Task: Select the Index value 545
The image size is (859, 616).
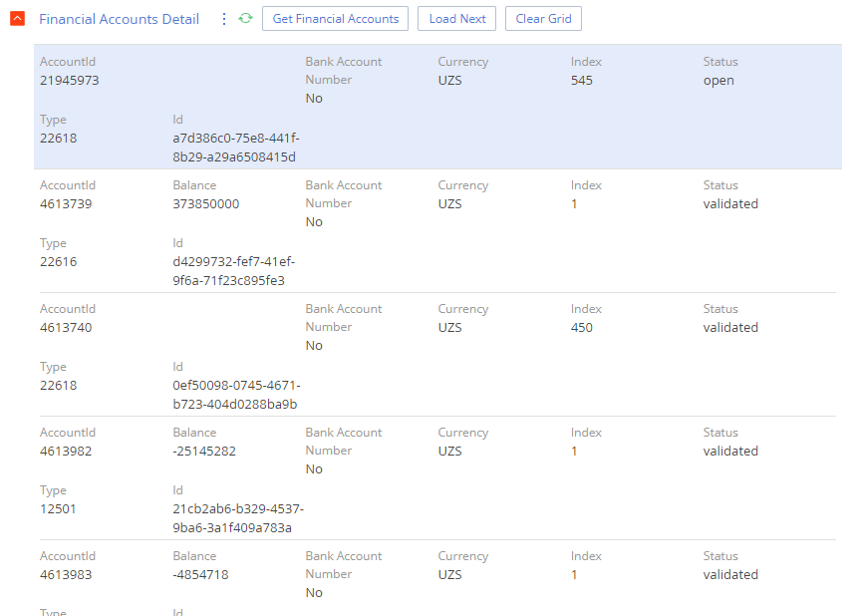Action: point(582,81)
